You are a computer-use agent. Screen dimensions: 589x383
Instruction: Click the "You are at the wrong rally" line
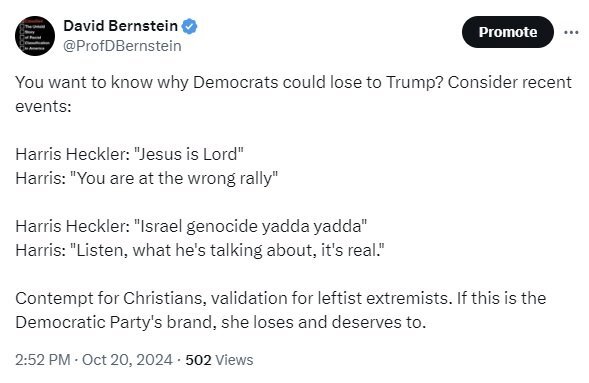pyautogui.click(x=146, y=178)
